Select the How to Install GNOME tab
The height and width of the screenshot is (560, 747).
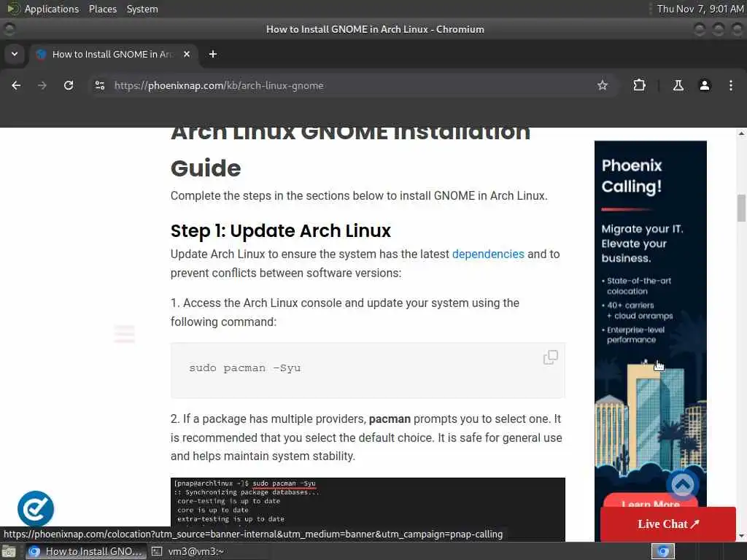(112, 54)
